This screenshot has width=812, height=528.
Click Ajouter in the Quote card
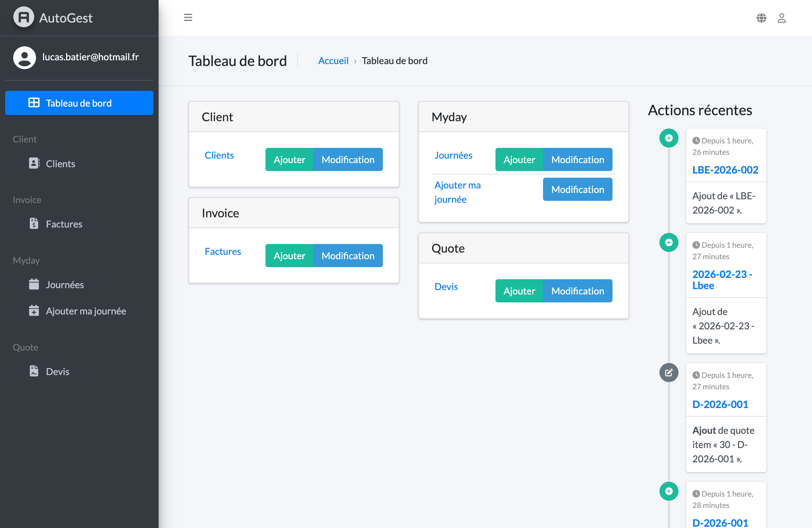519,291
